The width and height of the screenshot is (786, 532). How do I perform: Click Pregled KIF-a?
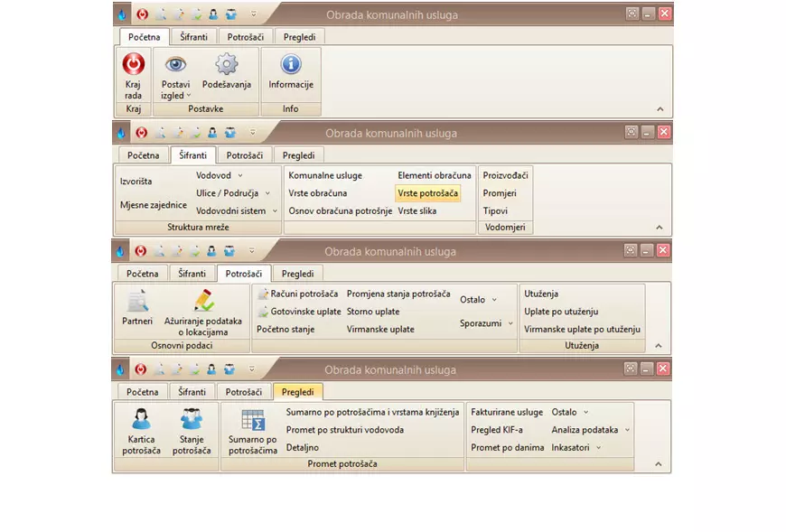[x=497, y=430]
